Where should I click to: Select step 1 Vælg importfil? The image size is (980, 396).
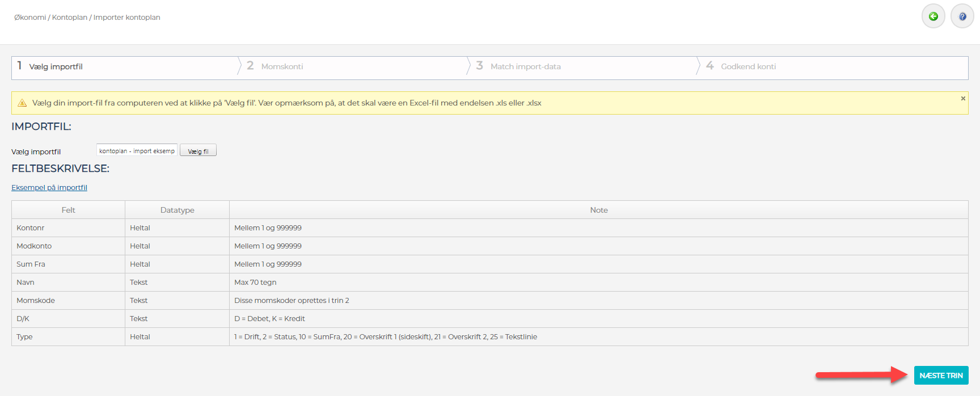pyautogui.click(x=56, y=67)
